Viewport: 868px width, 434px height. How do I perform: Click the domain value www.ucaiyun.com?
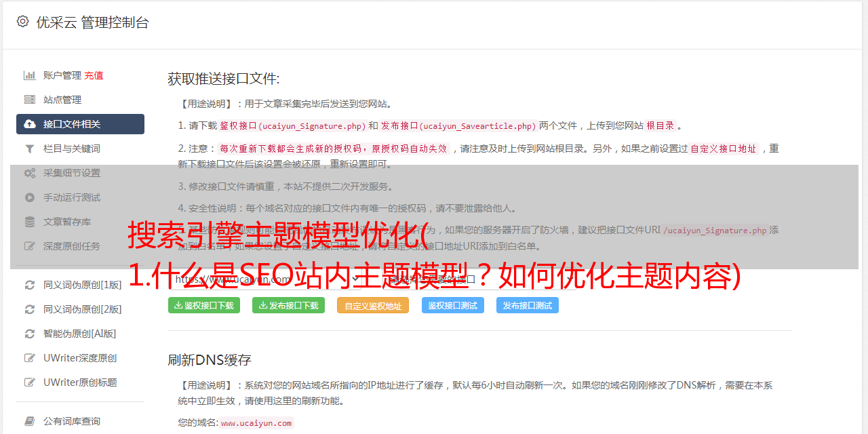tap(256, 422)
